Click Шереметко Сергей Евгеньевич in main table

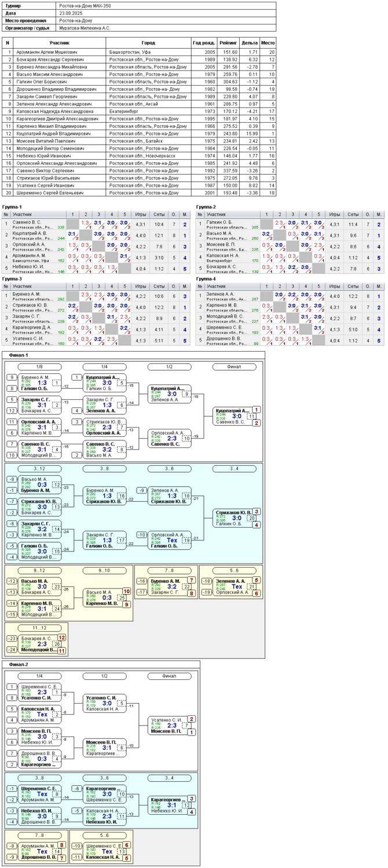(50, 193)
